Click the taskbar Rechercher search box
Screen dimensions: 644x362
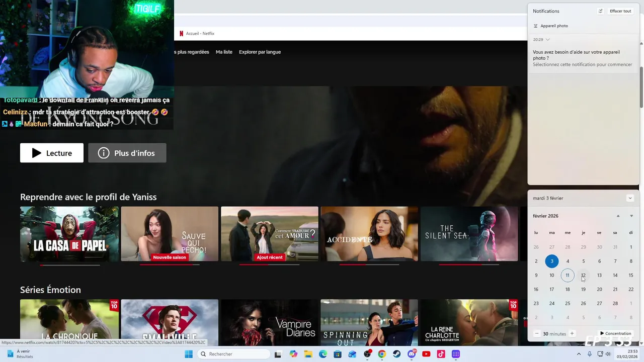233,354
